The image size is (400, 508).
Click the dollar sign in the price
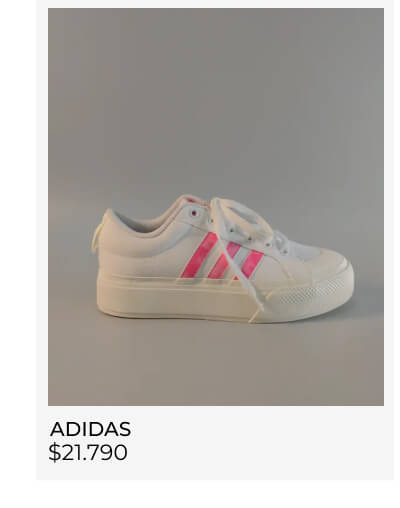[x=54, y=452]
